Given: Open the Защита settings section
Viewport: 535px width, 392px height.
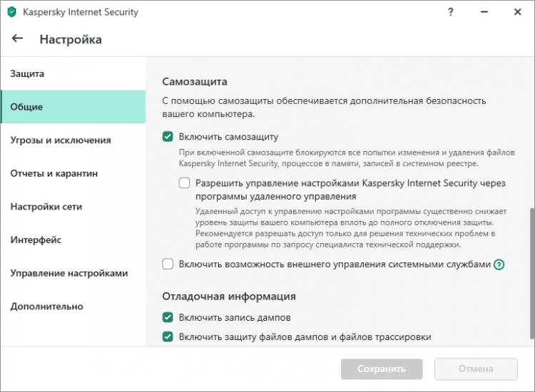Looking at the screenshot, I should 27,73.
